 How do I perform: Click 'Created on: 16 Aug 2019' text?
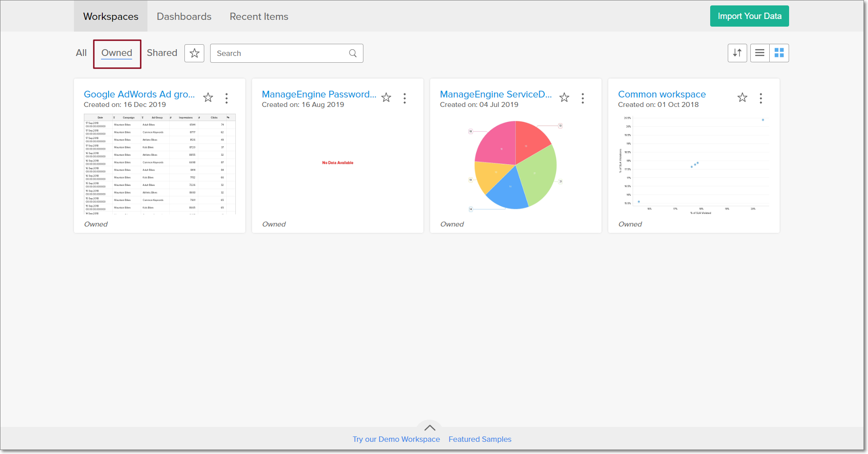pyautogui.click(x=303, y=105)
